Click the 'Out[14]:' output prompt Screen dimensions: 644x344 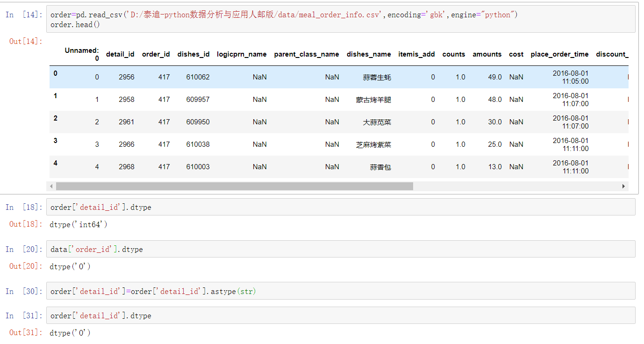(x=26, y=41)
